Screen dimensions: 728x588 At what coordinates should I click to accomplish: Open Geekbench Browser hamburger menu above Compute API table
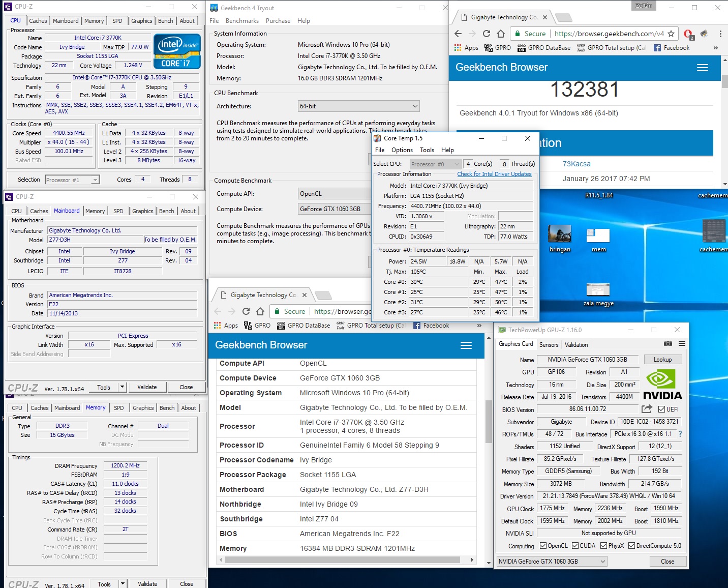[466, 345]
